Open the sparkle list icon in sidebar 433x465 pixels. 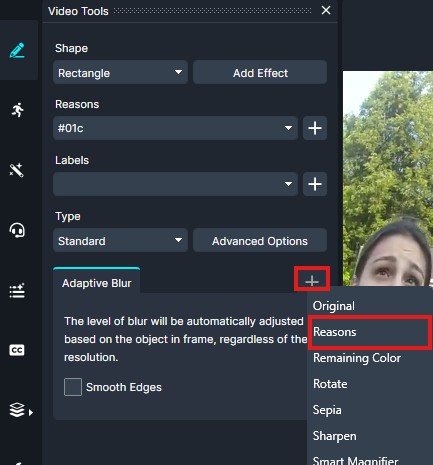[17, 290]
